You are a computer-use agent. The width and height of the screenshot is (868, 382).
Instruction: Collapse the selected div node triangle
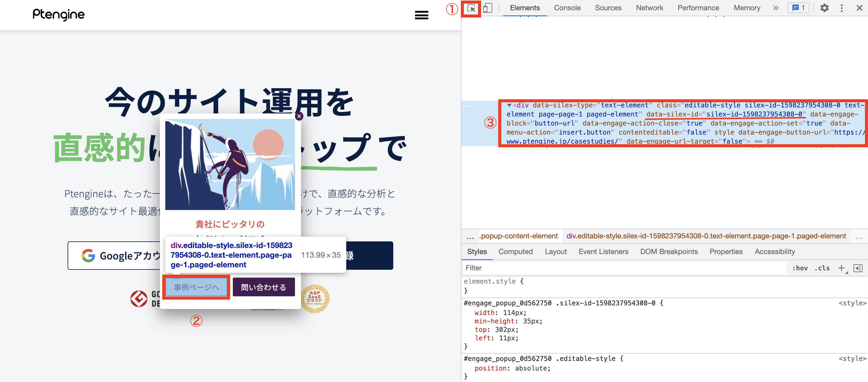pyautogui.click(x=509, y=106)
